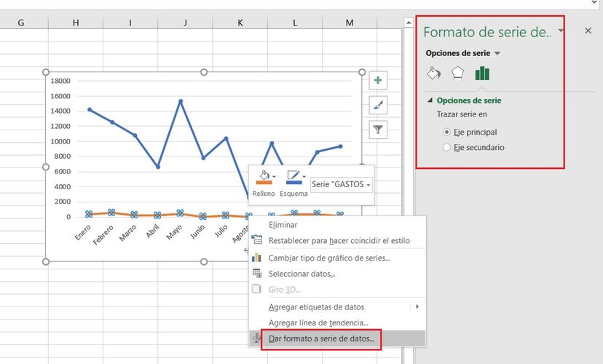Close the Formato de serie pane
This screenshot has height=364, width=603.
click(588, 31)
